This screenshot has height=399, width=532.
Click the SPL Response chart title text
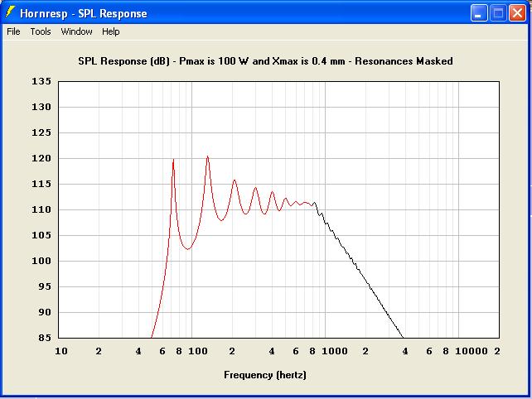265,61
